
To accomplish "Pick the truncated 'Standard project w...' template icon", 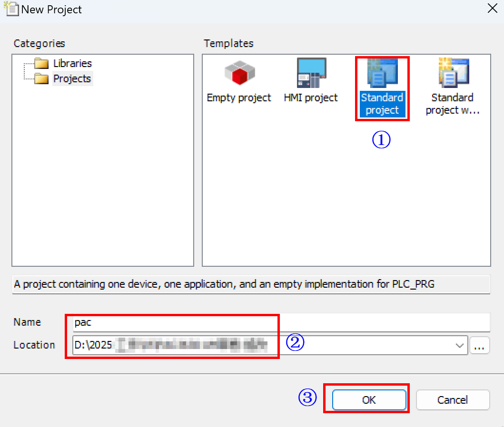I will (453, 73).
